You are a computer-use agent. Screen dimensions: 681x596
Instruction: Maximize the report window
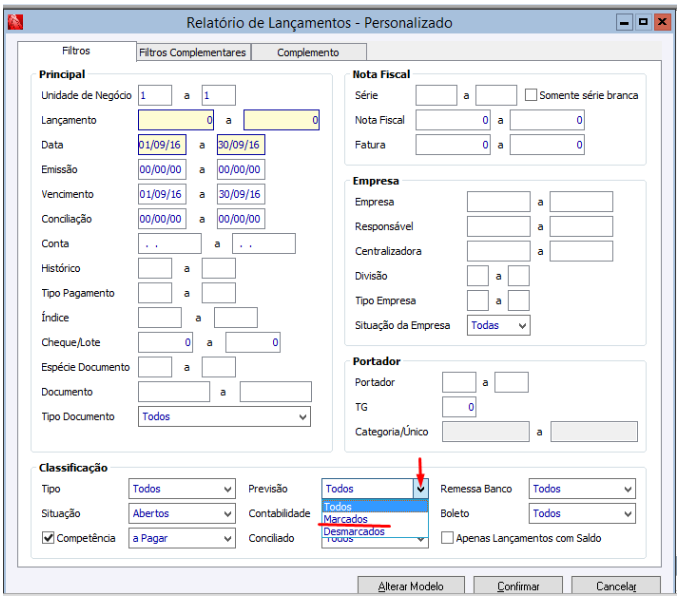pos(643,22)
